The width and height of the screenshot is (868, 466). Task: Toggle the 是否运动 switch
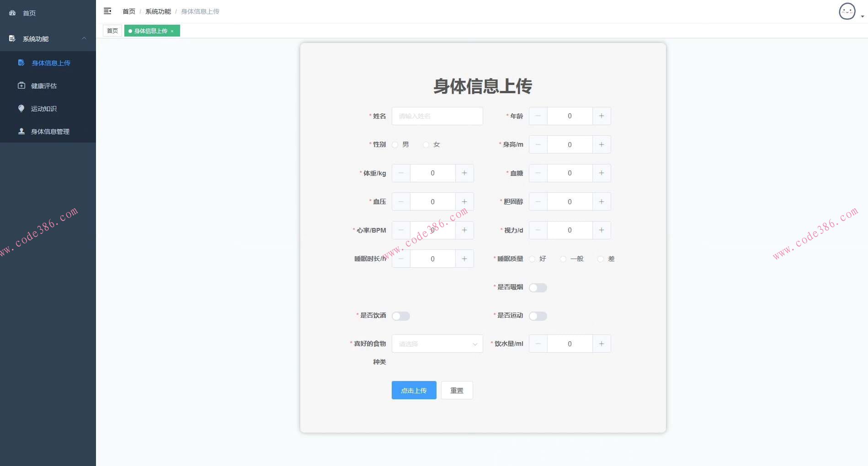pos(538,316)
